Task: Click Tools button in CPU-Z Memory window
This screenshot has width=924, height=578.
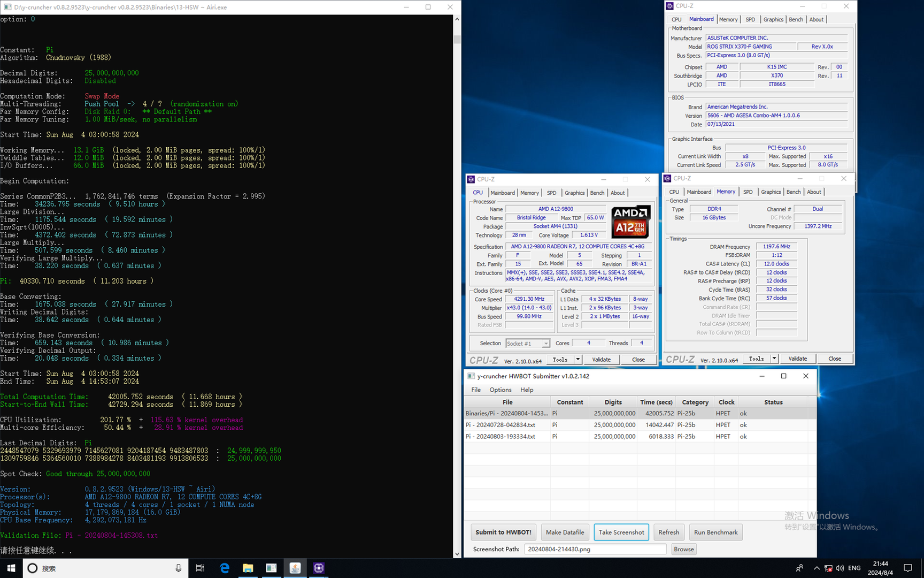Action: [x=756, y=359]
